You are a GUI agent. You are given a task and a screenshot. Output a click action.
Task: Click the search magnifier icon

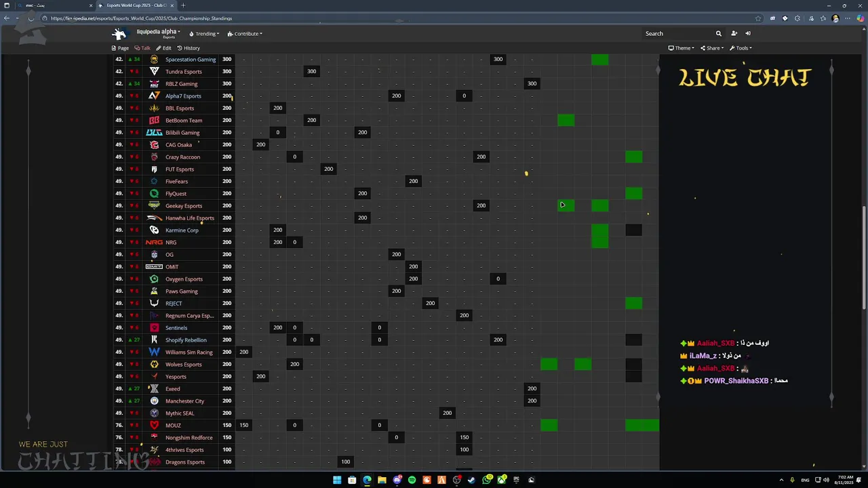click(718, 33)
